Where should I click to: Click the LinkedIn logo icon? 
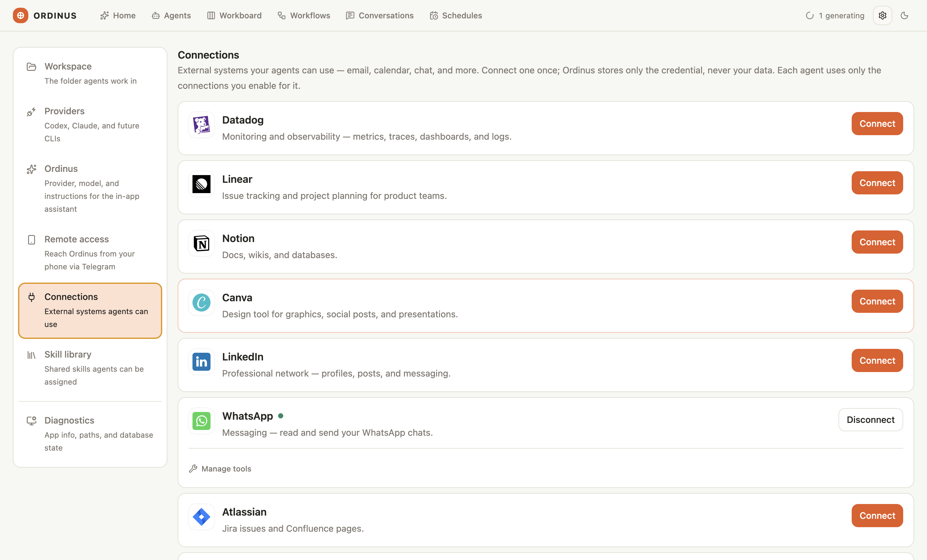click(x=201, y=362)
